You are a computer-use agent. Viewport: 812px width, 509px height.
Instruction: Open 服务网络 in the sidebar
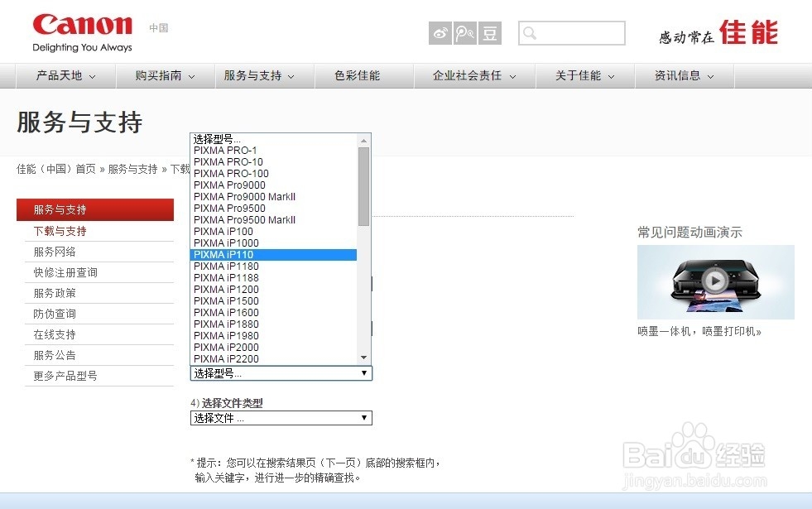click(x=55, y=252)
